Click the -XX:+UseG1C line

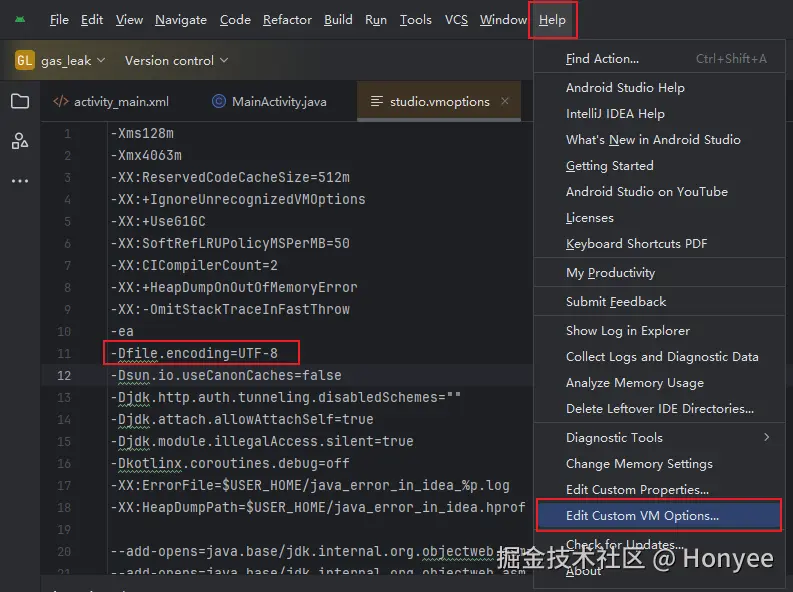tap(158, 221)
